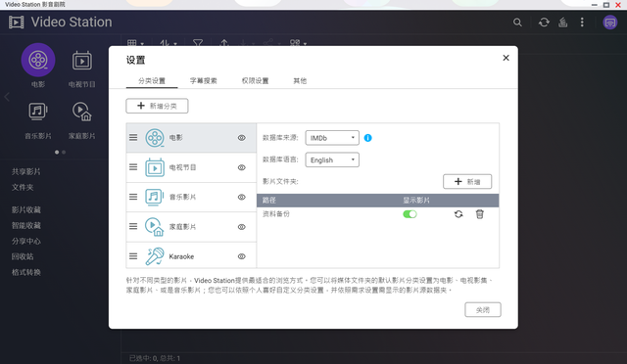This screenshot has height=364, width=627.
Task: Delete the 资料备份 folder with trash icon
Action: point(480,214)
